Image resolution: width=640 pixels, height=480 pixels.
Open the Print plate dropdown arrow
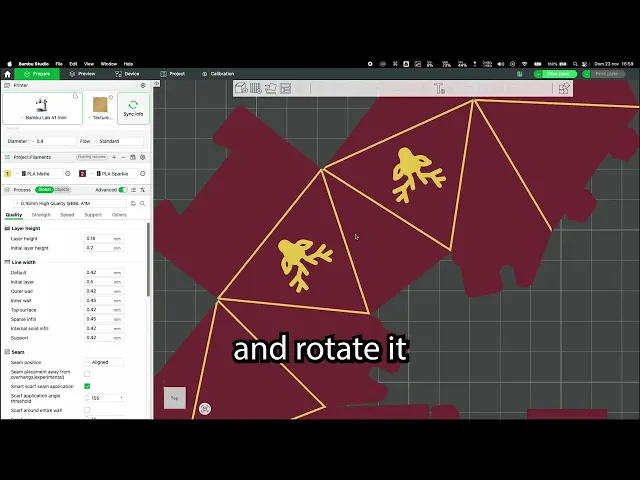coord(587,74)
